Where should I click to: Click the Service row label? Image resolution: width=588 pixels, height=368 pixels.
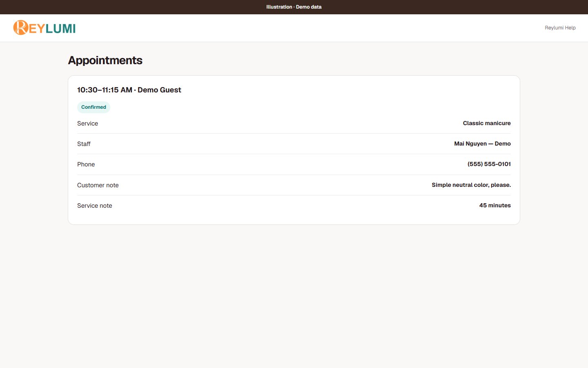pyautogui.click(x=87, y=123)
